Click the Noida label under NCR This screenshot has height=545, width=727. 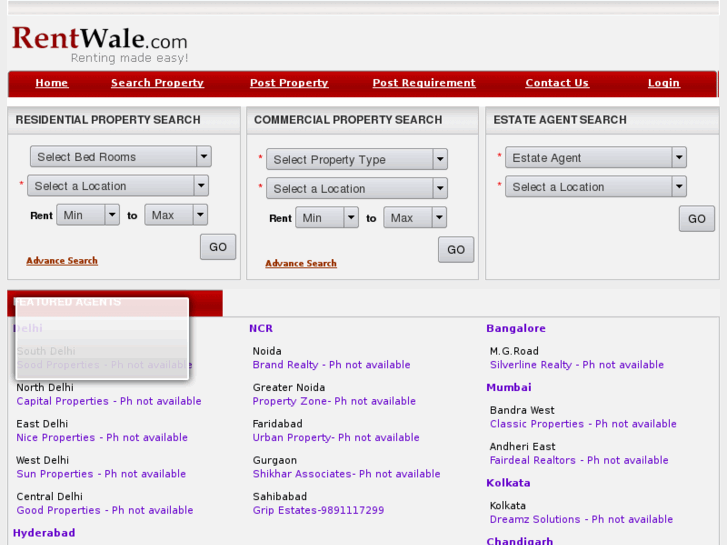click(267, 351)
